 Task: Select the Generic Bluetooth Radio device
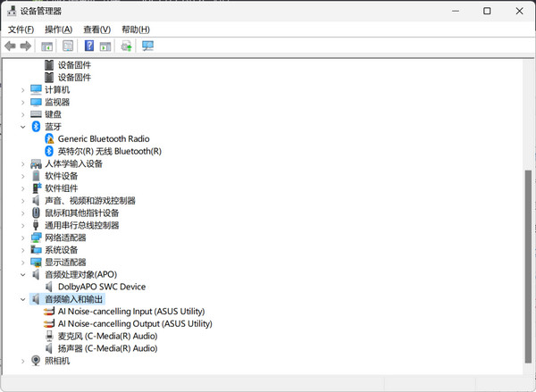104,139
